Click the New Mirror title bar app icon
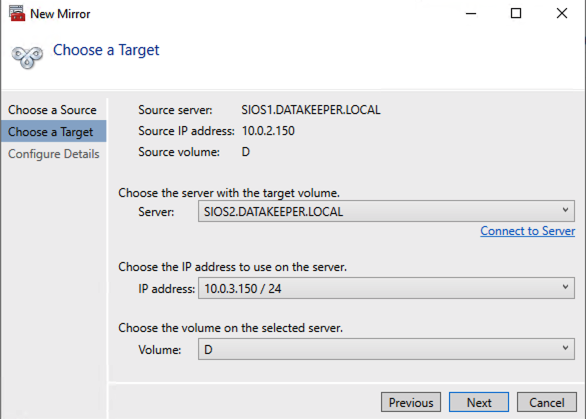This screenshot has height=419, width=586. tap(17, 13)
